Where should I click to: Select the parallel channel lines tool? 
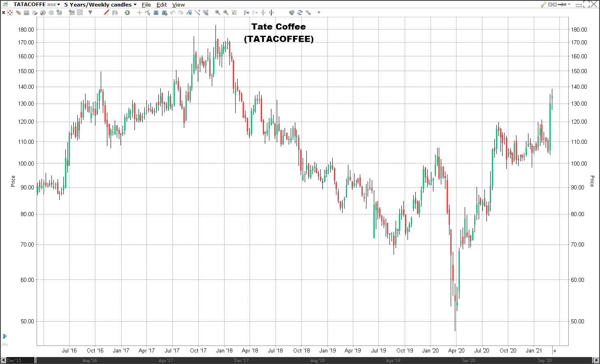coord(205,12)
